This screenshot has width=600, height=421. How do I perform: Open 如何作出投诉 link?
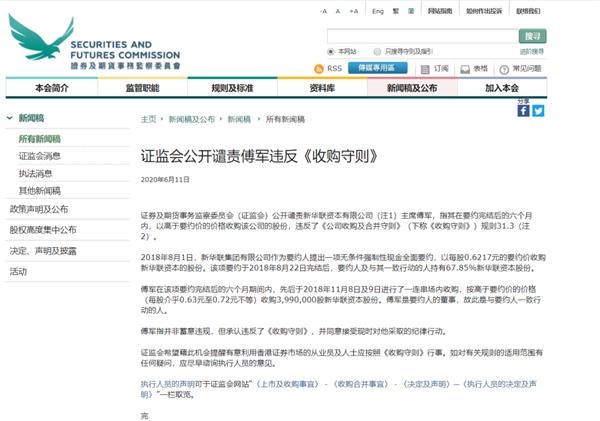coord(484,11)
